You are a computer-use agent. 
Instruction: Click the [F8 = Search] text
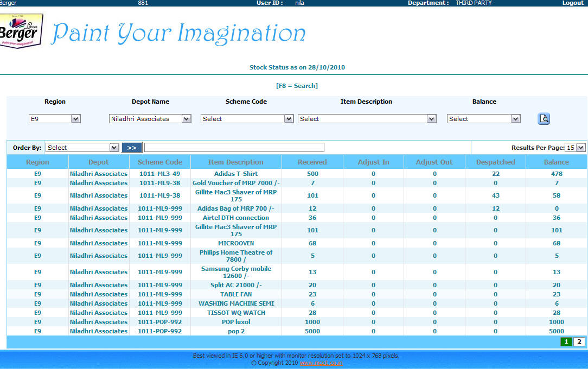point(297,86)
